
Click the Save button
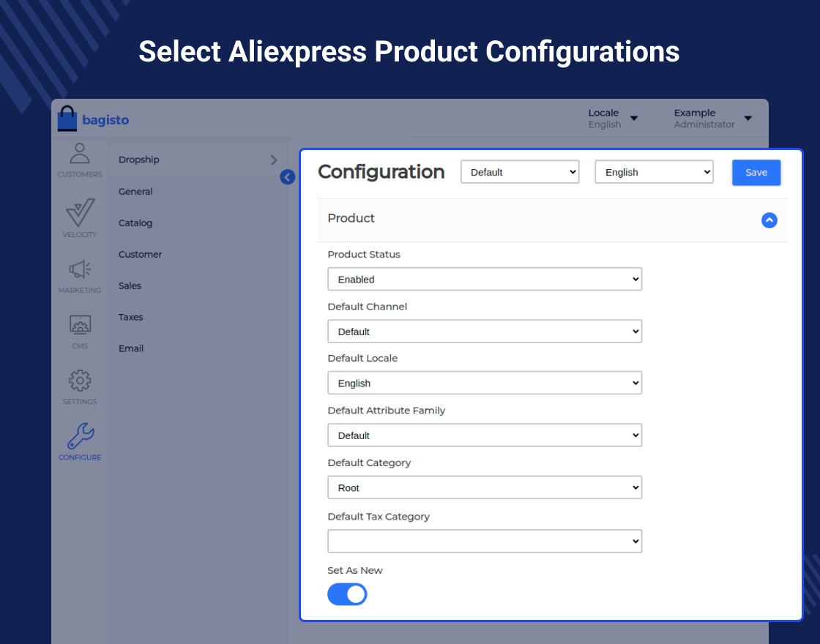click(x=756, y=173)
